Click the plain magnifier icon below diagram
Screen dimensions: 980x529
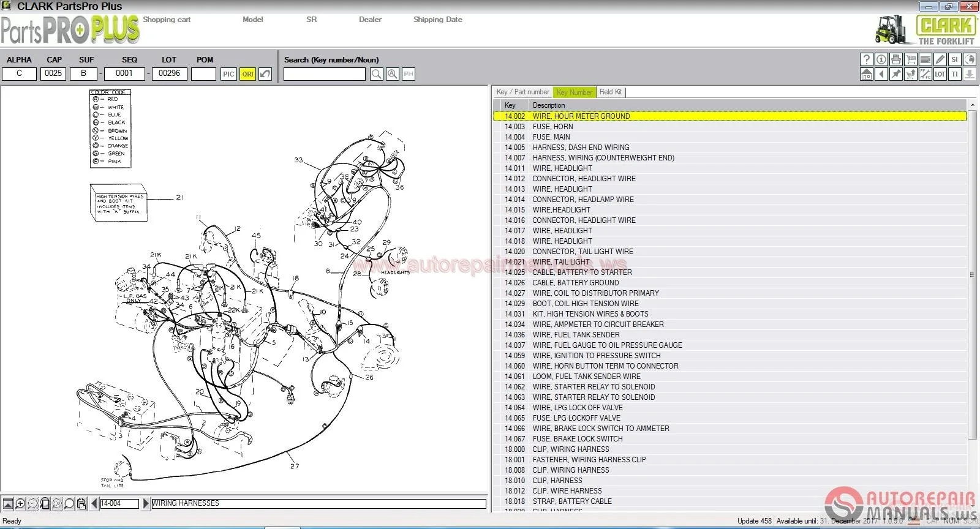pos(69,503)
